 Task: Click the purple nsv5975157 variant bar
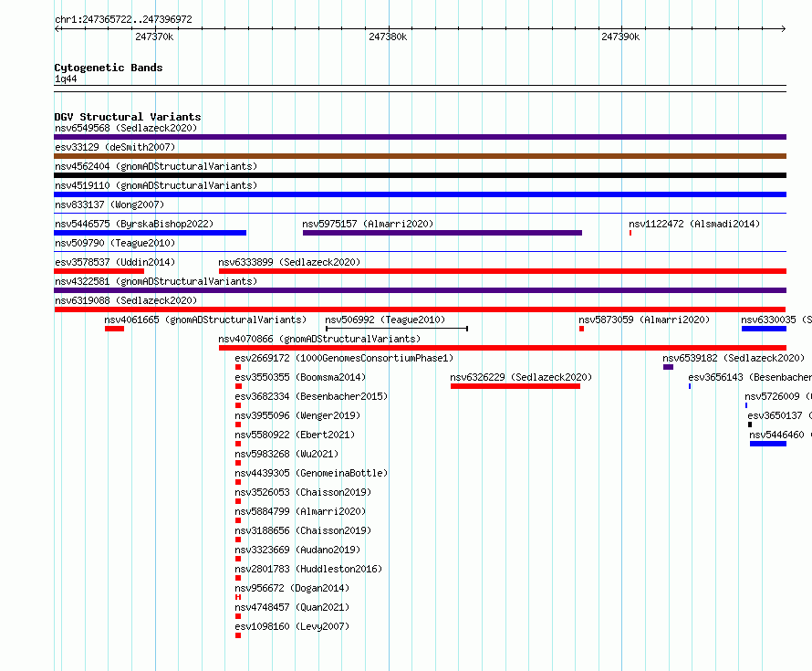[442, 233]
